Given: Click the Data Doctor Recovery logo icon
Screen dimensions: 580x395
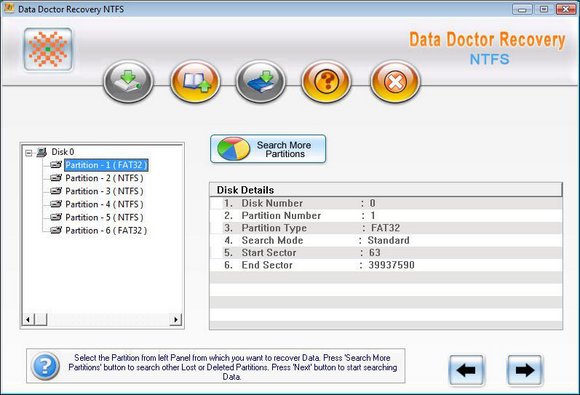Looking at the screenshot, I should coord(48,49).
